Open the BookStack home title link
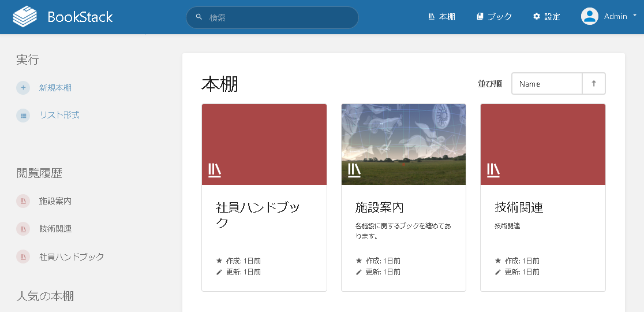The image size is (644, 312). tap(80, 17)
